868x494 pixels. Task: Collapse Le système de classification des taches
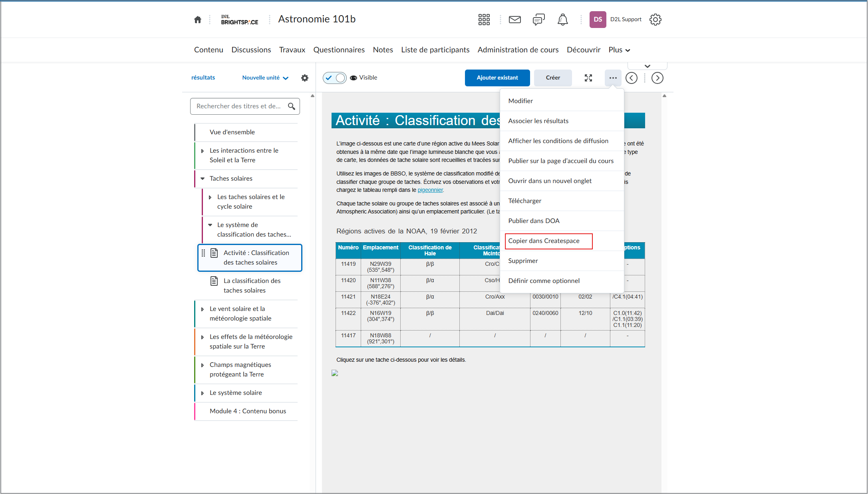[210, 225]
